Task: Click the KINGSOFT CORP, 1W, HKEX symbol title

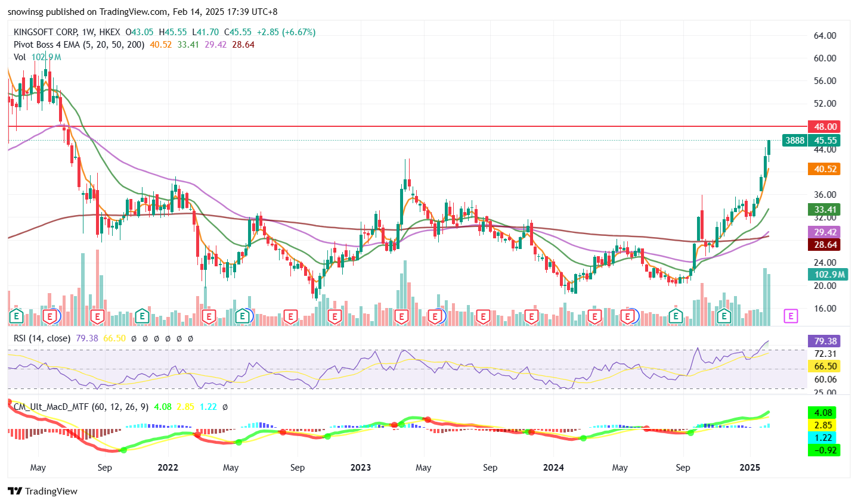Action: click(x=67, y=32)
